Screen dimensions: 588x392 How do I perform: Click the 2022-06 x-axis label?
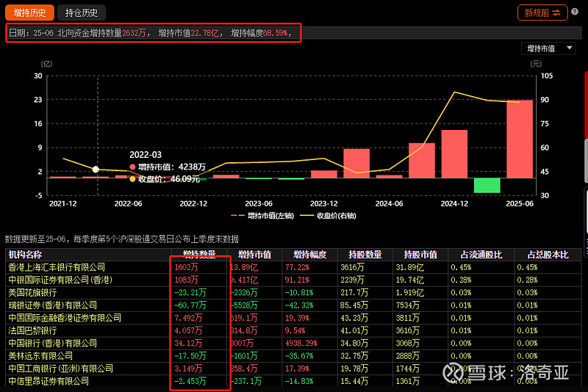128,203
